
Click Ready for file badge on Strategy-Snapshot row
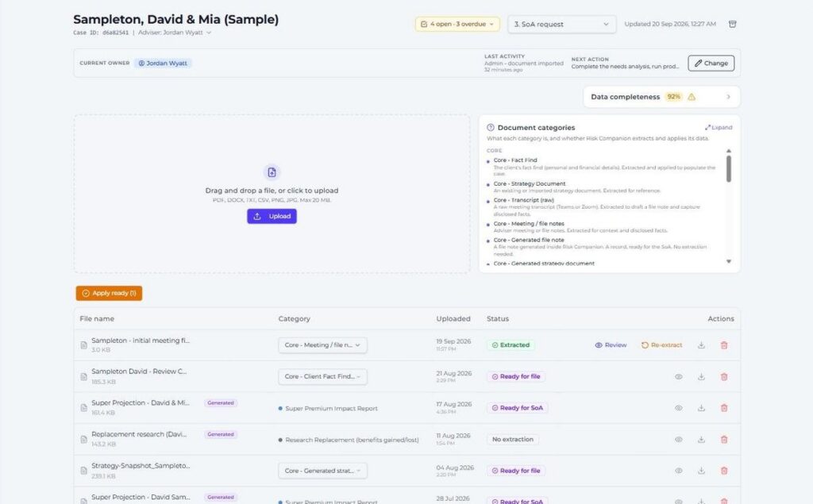click(516, 471)
